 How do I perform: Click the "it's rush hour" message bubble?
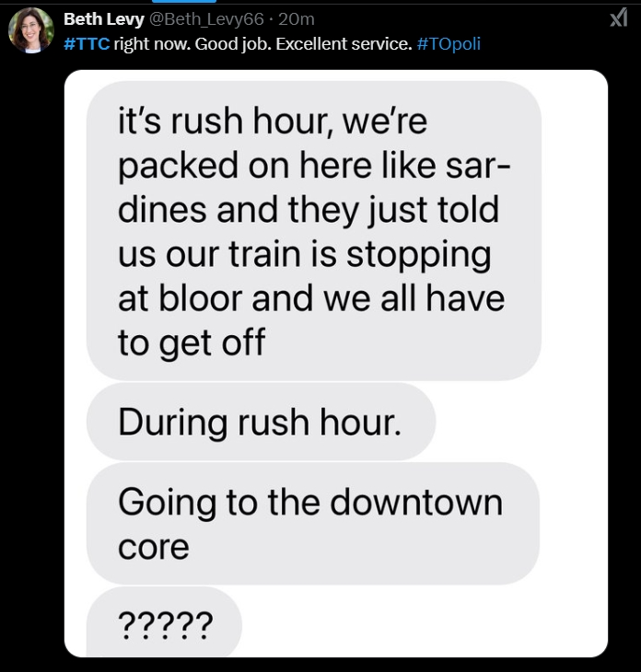pyautogui.click(x=314, y=230)
